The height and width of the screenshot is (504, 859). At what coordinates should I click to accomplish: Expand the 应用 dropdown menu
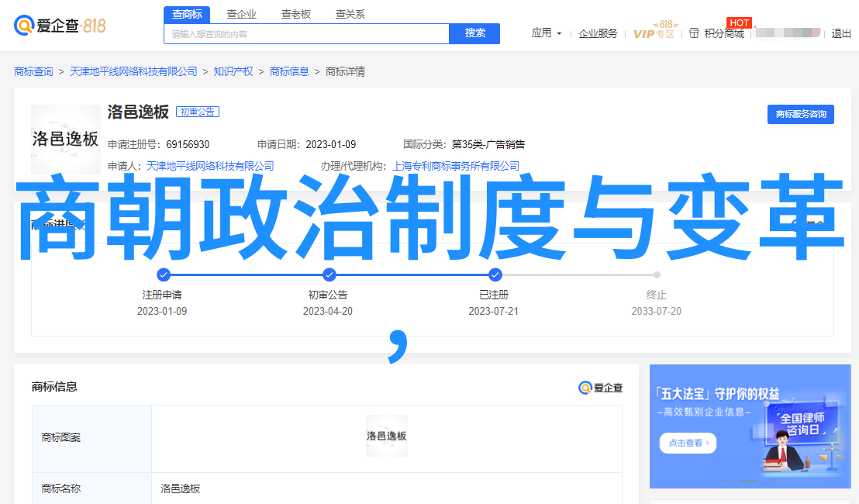coord(547,33)
